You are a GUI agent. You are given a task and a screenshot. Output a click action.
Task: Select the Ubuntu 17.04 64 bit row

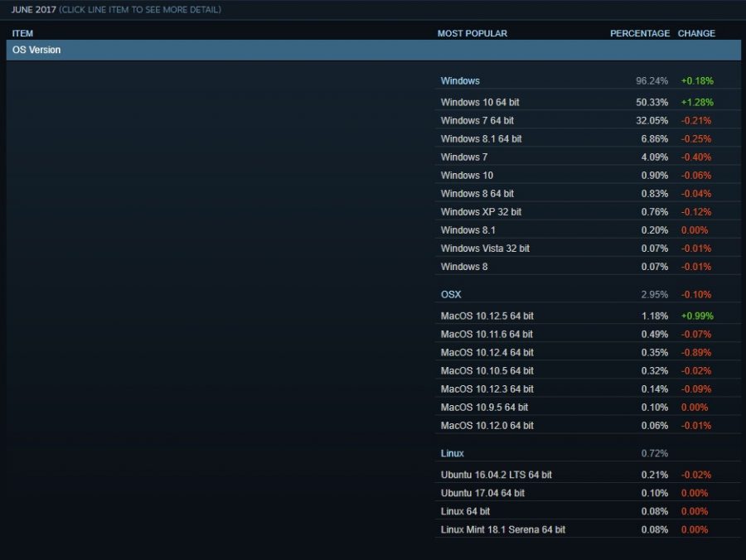pyautogui.click(x=588, y=493)
